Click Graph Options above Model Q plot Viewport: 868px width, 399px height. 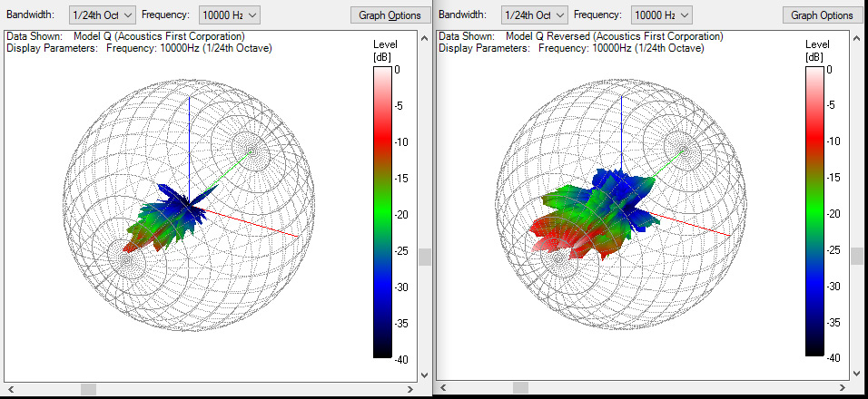(x=390, y=15)
